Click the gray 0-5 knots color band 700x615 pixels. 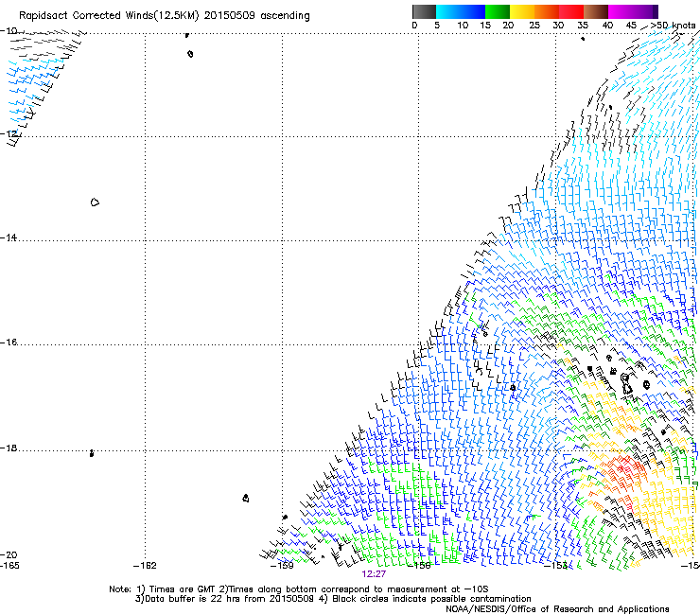pyautogui.click(x=424, y=11)
